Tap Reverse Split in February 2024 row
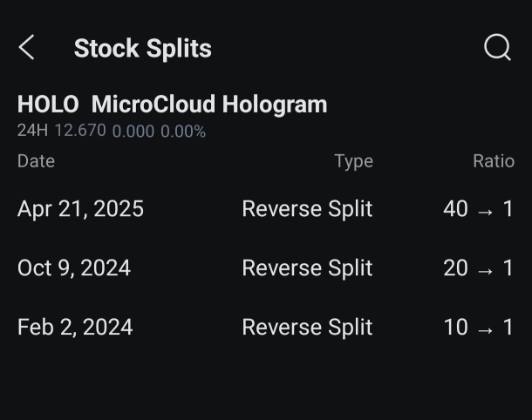 pos(307,327)
